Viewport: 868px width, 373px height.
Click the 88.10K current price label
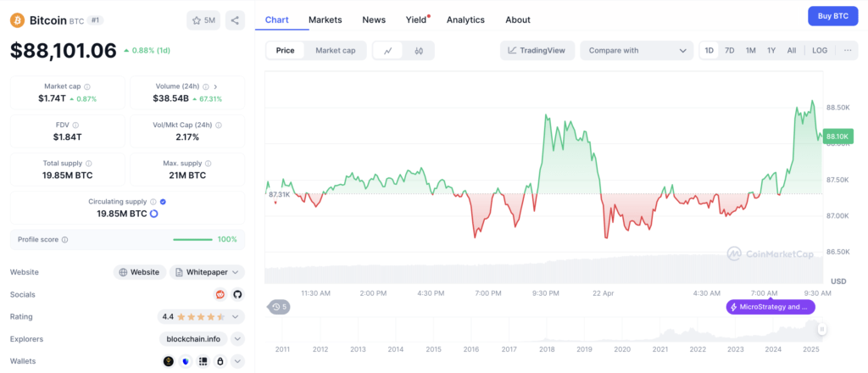838,136
